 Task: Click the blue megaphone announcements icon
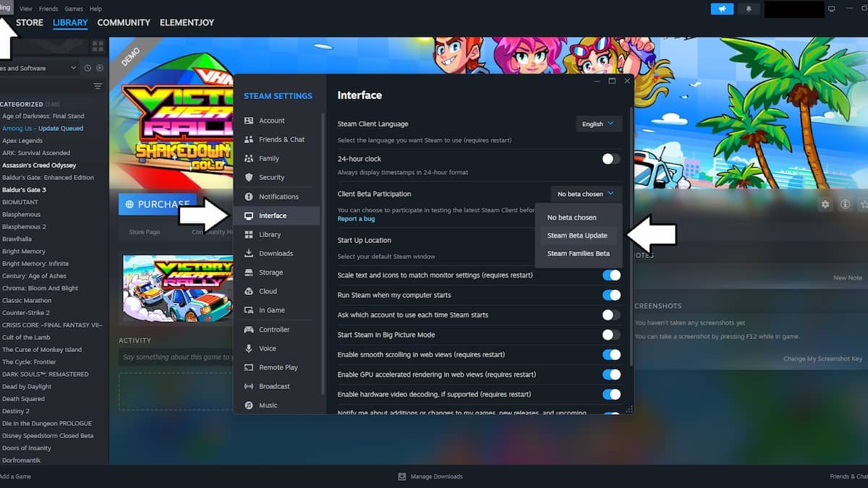point(722,9)
